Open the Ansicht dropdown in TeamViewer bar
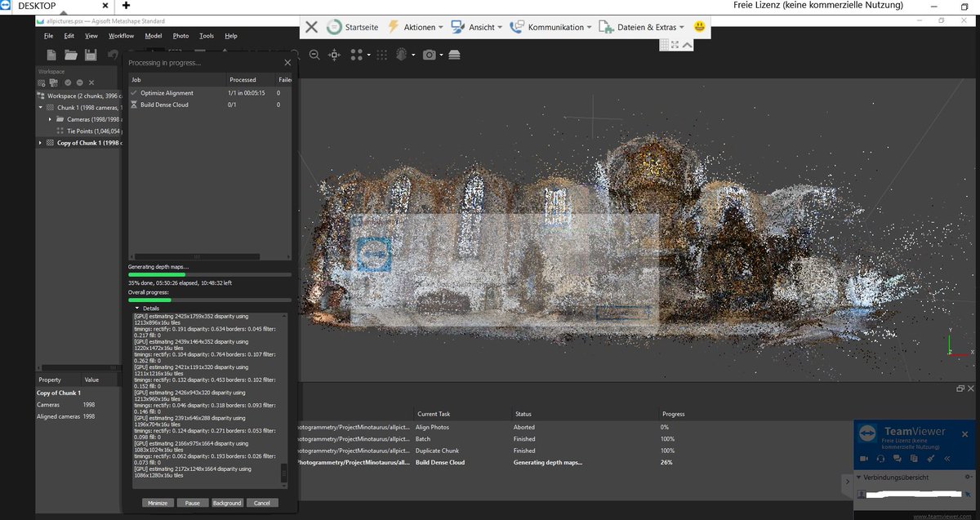980x520 pixels. pos(477,27)
